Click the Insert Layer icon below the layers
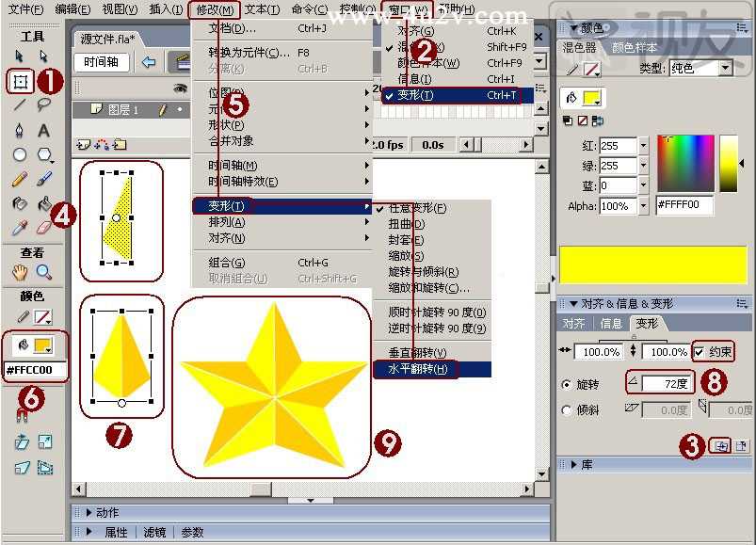 coord(83,145)
